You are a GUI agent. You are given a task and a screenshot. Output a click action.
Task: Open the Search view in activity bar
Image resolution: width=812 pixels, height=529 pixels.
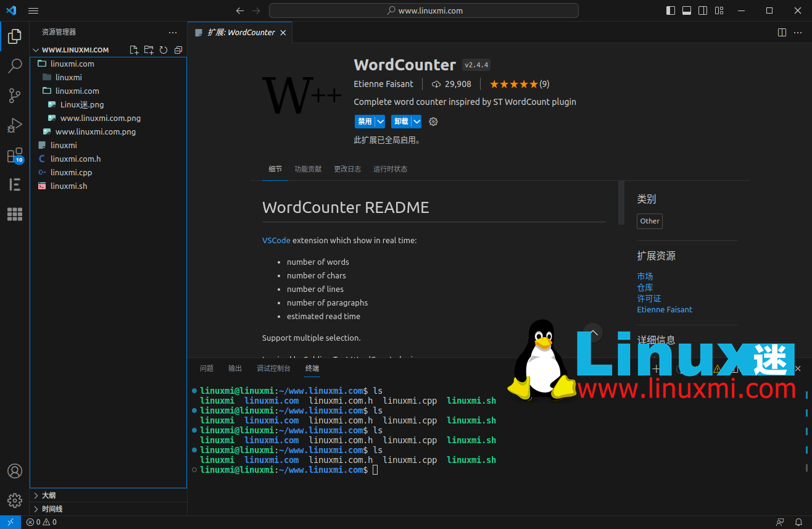tap(15, 66)
